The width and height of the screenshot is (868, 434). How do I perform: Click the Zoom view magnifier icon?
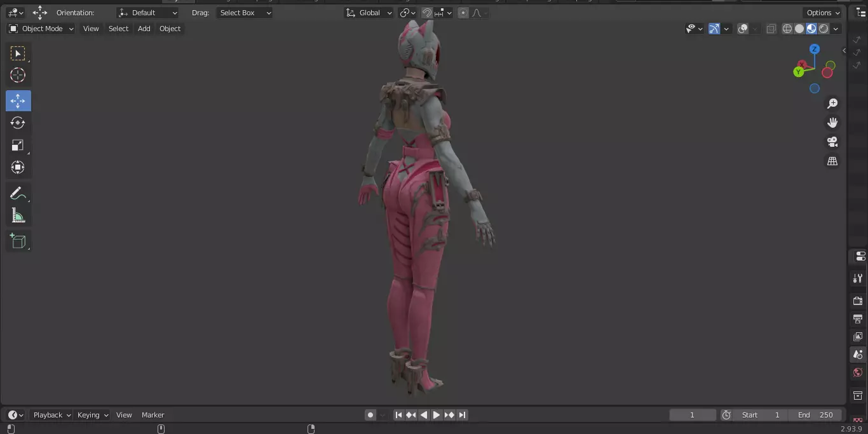832,104
